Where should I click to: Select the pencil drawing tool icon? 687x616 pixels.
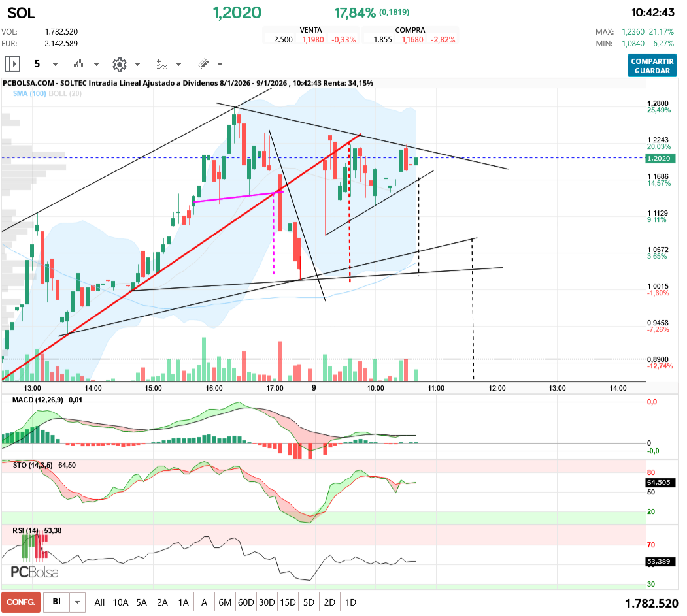(203, 64)
